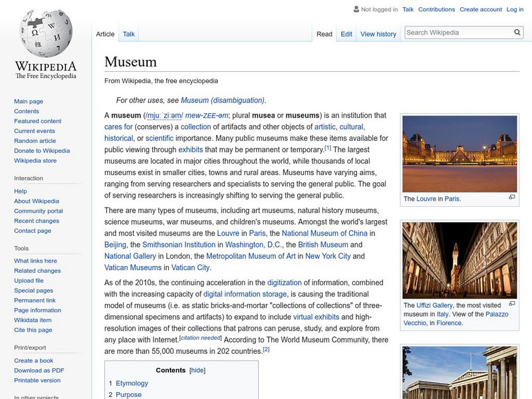Image resolution: width=532 pixels, height=399 pixels.
Task: Click Download as PDF in sidebar
Action: [x=39, y=370]
